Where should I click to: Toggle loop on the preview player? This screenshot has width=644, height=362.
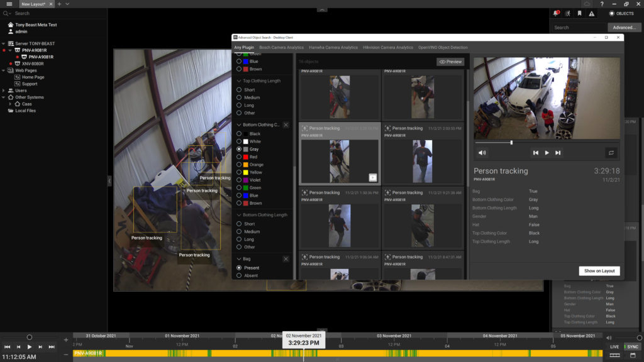(x=611, y=153)
